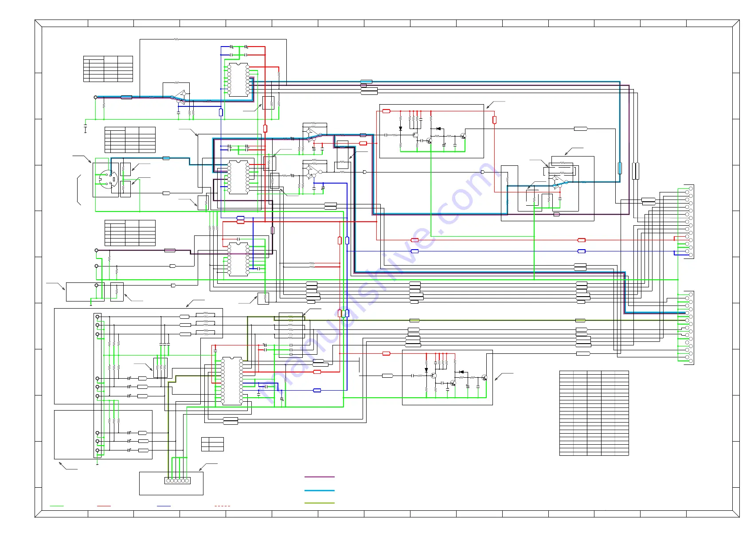Viewport: 754px width, 560px height.
Task: Select the thin green legend line at bottom-left
Action: [57, 506]
